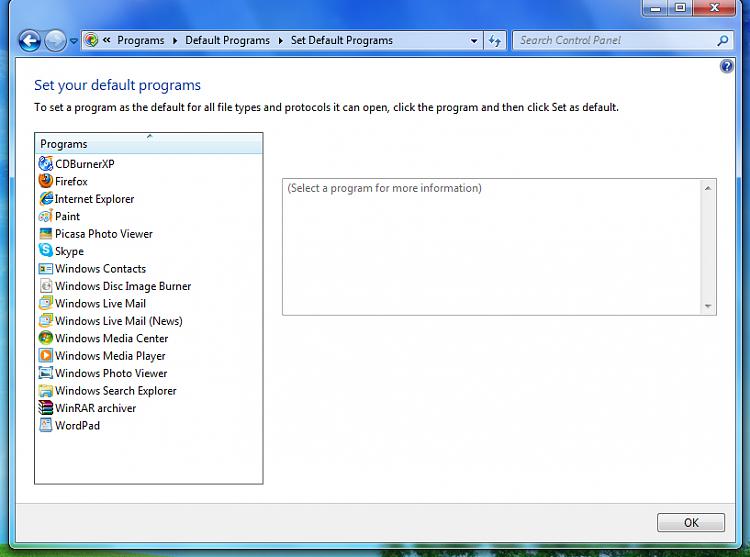
Task: Go to Default Programs breadcrumb
Action: click(227, 41)
